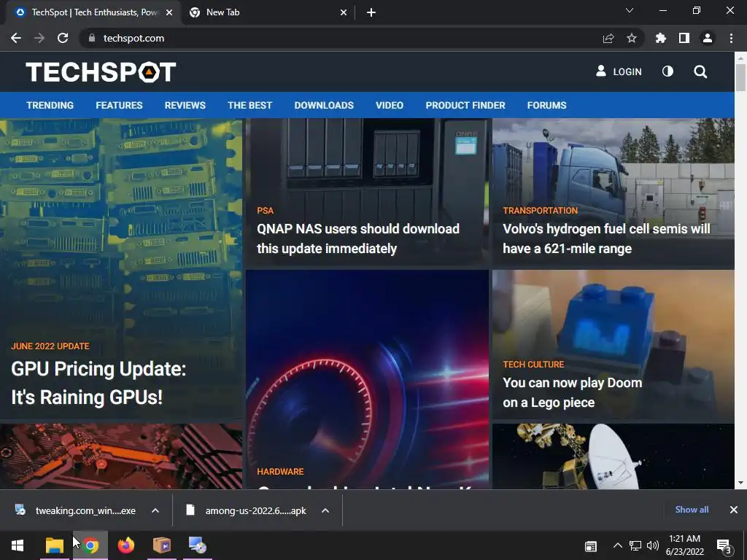Click the LOGIN user link
This screenshot has height=560, width=747.
(619, 71)
